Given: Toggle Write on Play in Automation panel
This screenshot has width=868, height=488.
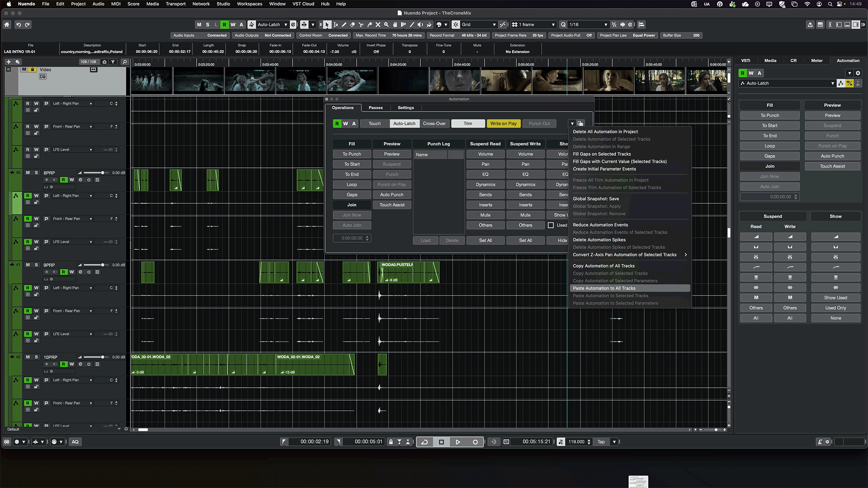Looking at the screenshot, I should [x=503, y=123].
